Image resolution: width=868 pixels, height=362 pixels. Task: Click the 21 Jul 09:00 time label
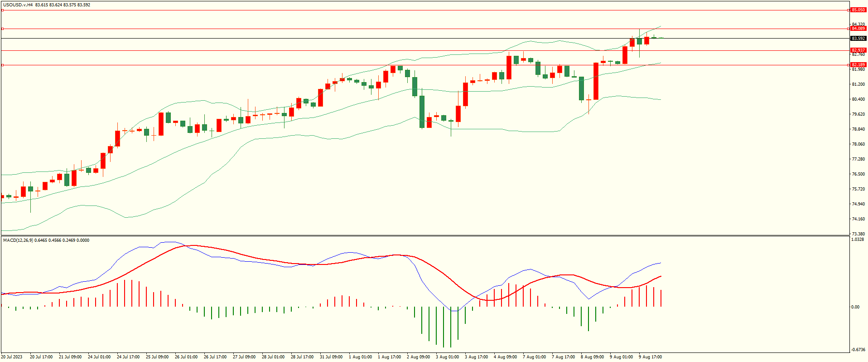[70, 357]
